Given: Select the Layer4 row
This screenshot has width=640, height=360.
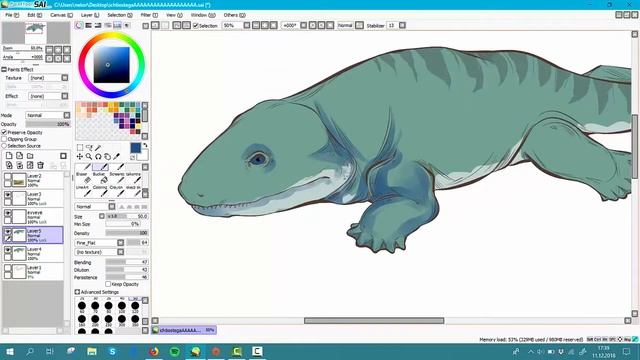Looking at the screenshot, I should point(33,253).
